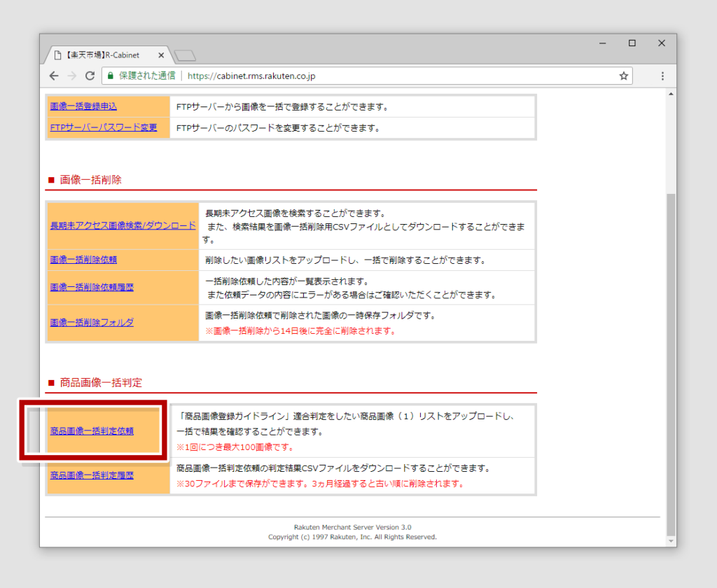The height and width of the screenshot is (588, 717).
Task: Open 商品画像一括判定履歴 link
Action: (92, 475)
